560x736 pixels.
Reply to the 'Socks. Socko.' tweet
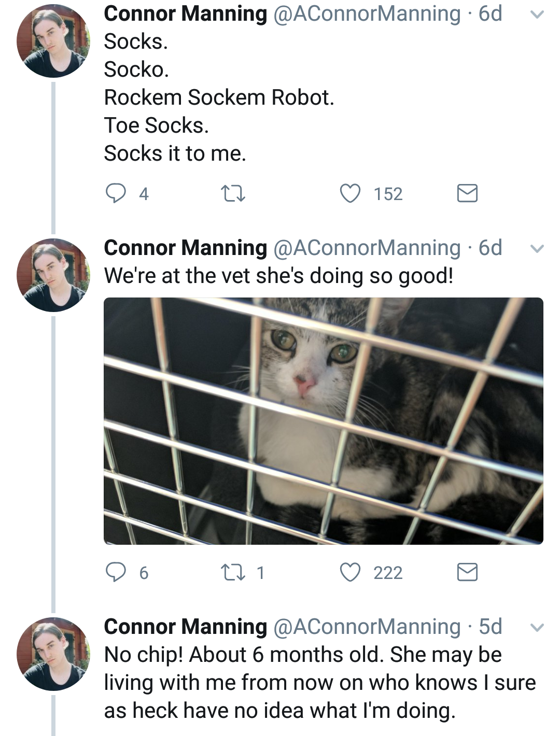click(x=116, y=193)
